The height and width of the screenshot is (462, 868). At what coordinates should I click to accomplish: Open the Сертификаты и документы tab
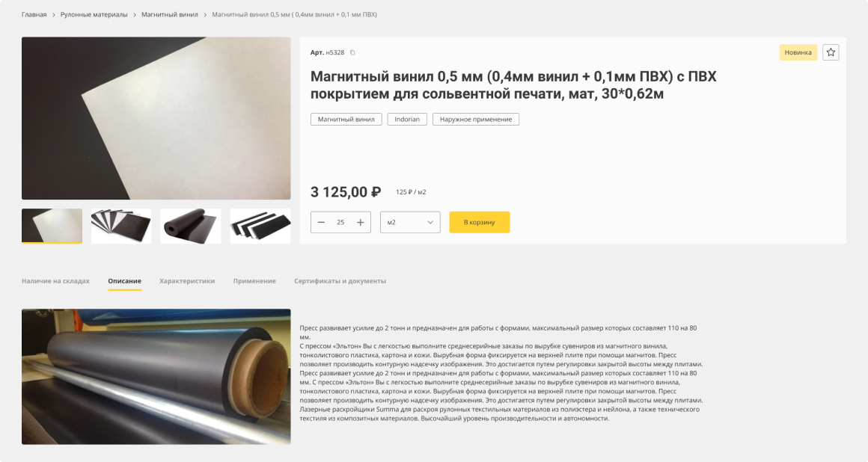[340, 281]
